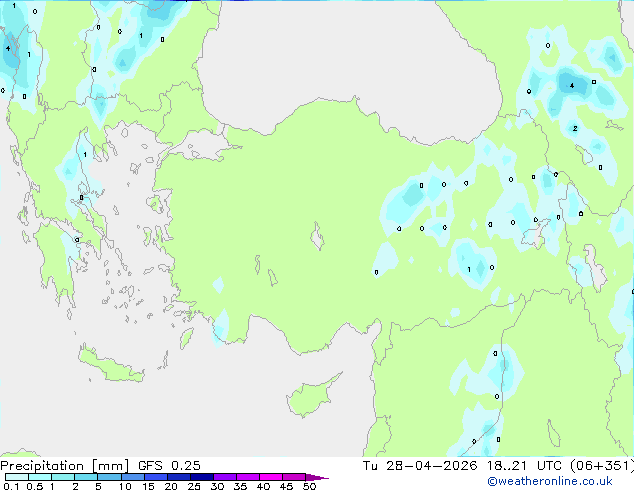634x490 pixels.
Task: Pick the magenta legend swatch between 45 and 50
Action: [296, 477]
